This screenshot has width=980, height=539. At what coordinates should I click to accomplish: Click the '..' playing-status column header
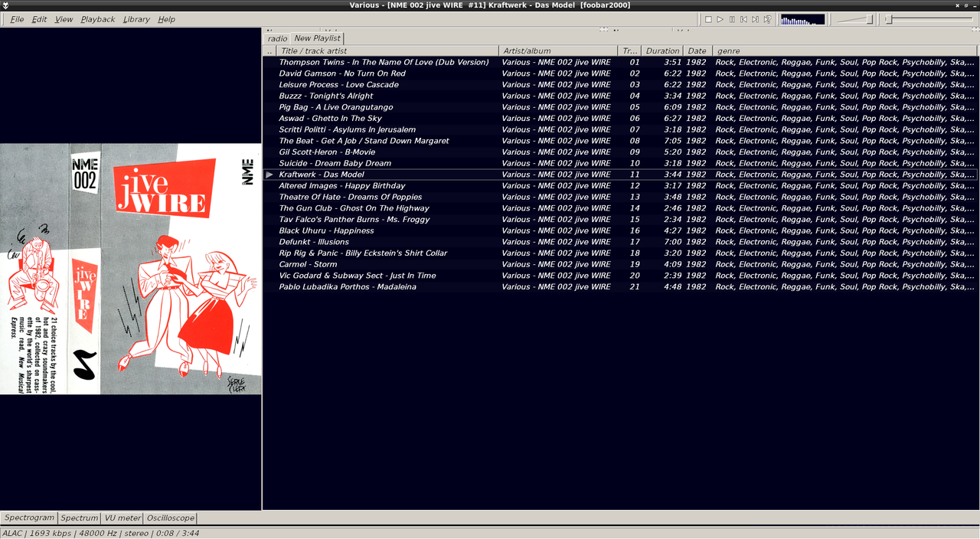(x=269, y=51)
